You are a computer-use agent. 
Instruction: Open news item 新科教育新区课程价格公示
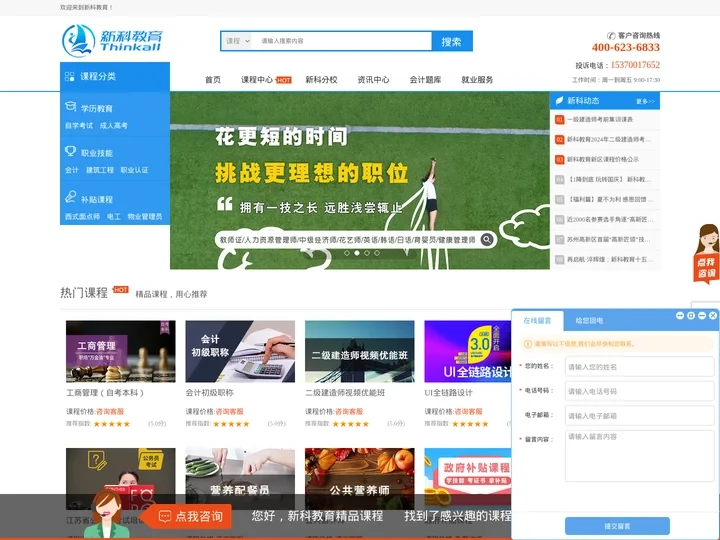point(602,159)
